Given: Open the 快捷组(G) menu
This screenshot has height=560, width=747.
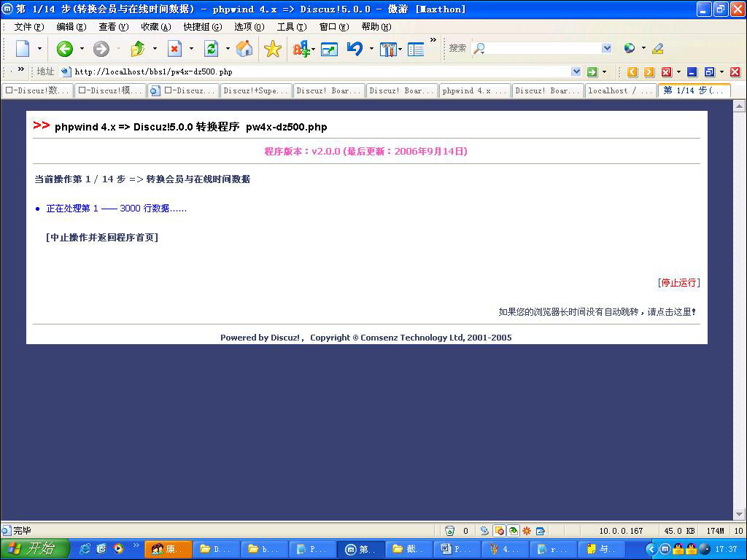Looking at the screenshot, I should [203, 27].
